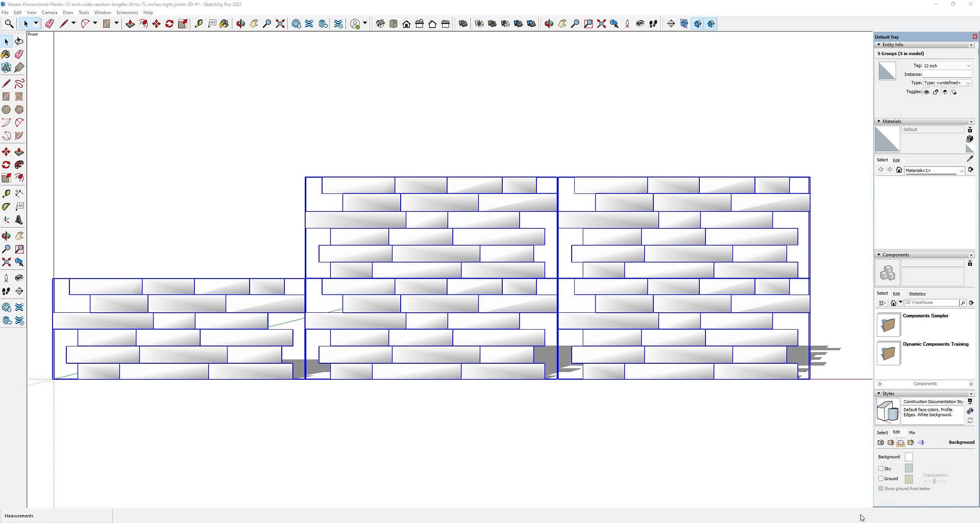Open the Tag dropdown showing 12 inch

point(947,66)
